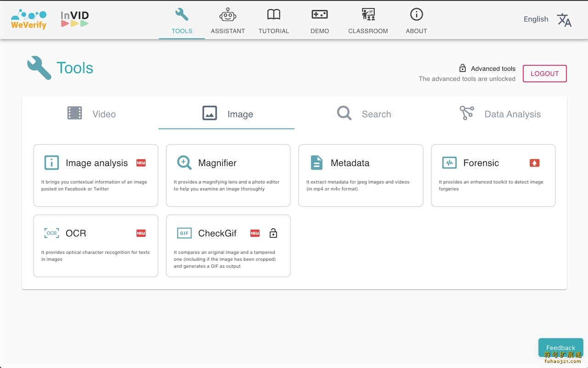Click the Magnifier zoom-plus icon

coord(184,163)
